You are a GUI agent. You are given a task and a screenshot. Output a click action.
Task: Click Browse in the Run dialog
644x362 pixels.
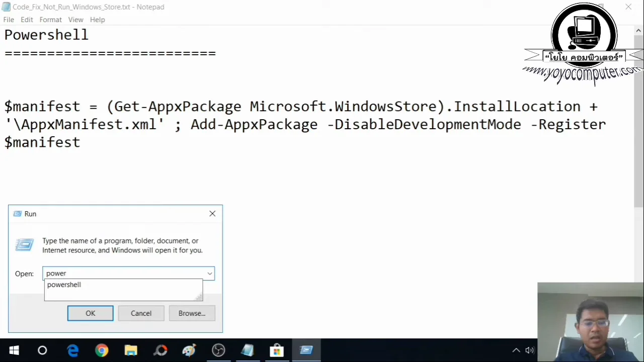point(192,313)
